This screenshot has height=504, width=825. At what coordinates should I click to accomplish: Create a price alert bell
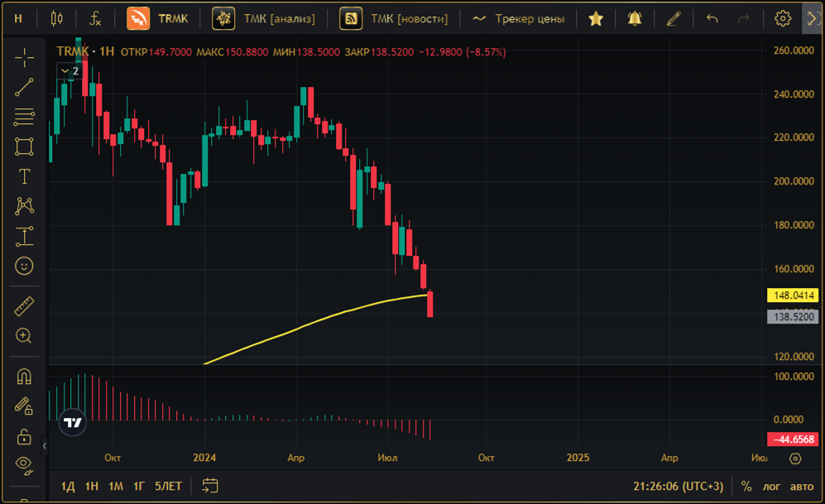coord(635,19)
